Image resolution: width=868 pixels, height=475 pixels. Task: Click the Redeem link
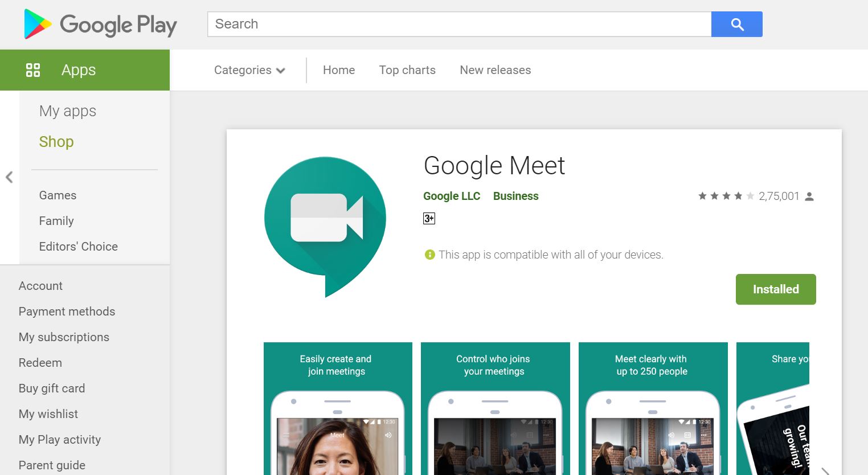tap(40, 363)
